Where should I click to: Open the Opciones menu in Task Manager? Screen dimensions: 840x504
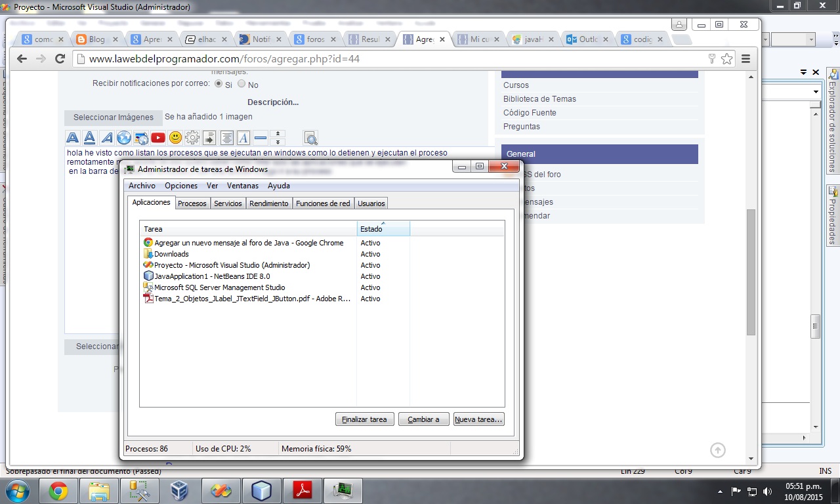coord(181,186)
